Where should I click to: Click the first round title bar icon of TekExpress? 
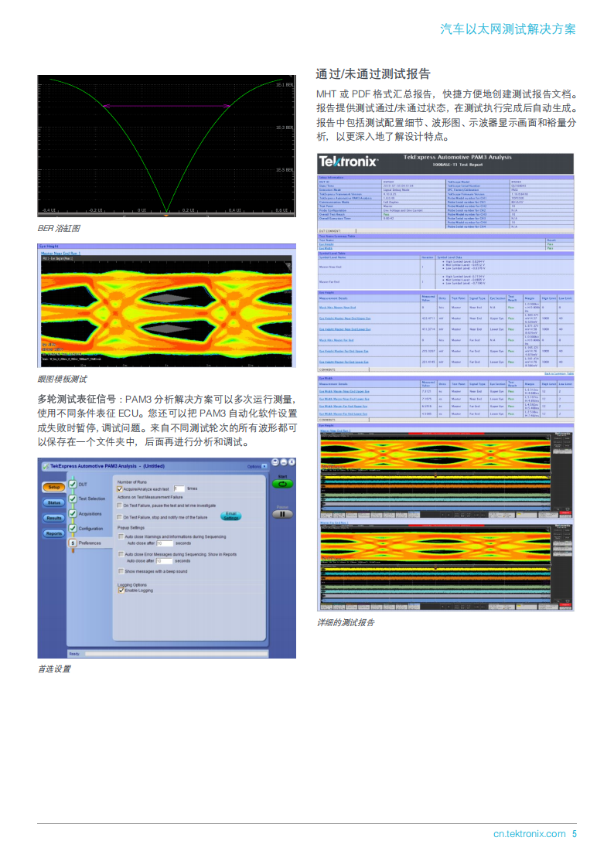click(x=275, y=461)
